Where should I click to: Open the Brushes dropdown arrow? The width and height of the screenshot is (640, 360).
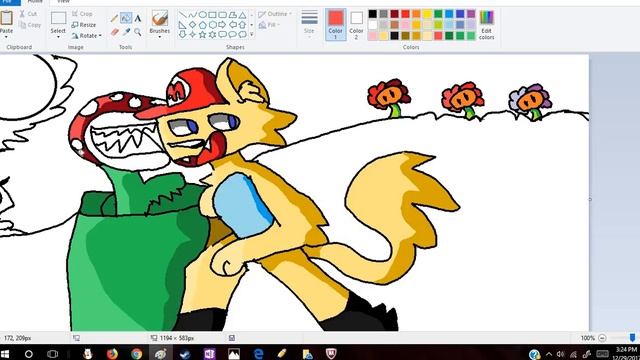pyautogui.click(x=160, y=37)
